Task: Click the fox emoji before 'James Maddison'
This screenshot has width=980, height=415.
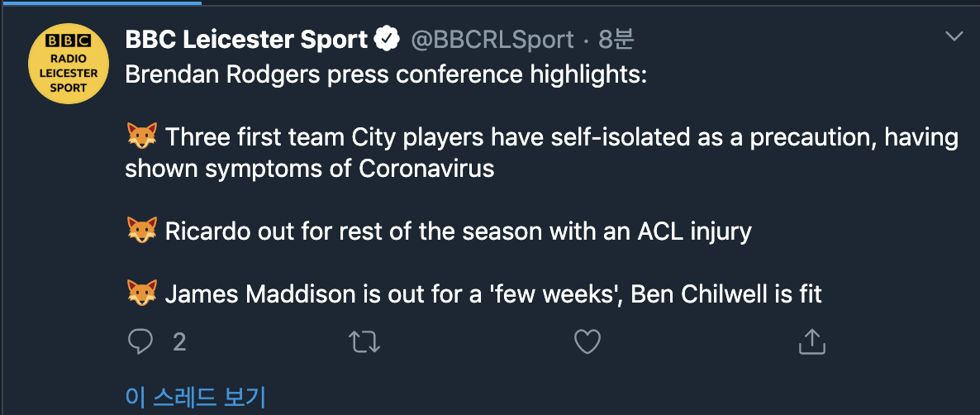Action: pos(141,293)
